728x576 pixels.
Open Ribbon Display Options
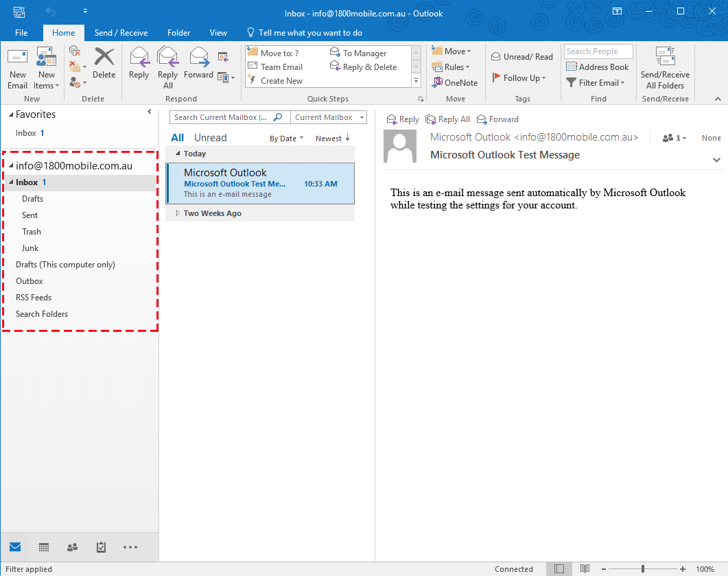click(x=617, y=11)
